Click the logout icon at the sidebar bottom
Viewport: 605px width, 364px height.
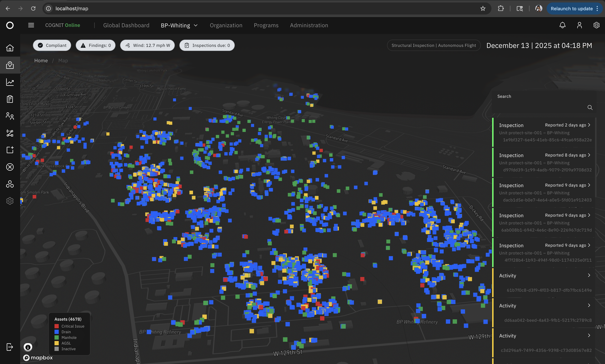10,347
